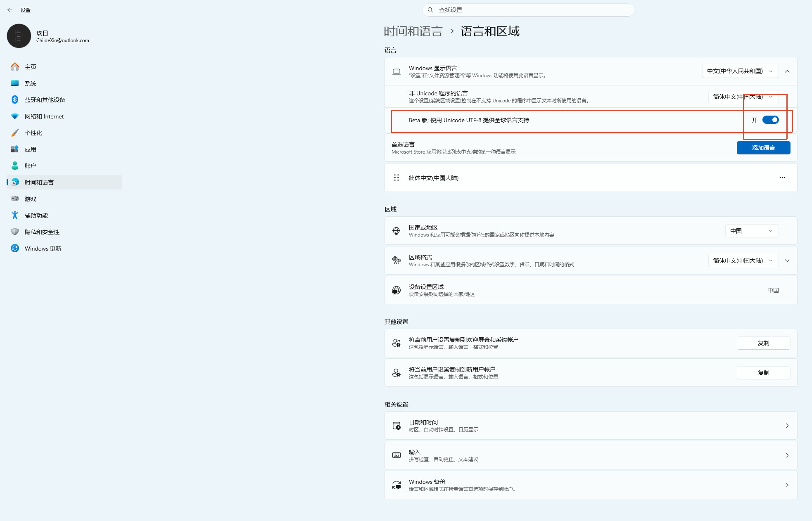
Task: Focus the 查找设置 search field
Action: [x=529, y=10]
